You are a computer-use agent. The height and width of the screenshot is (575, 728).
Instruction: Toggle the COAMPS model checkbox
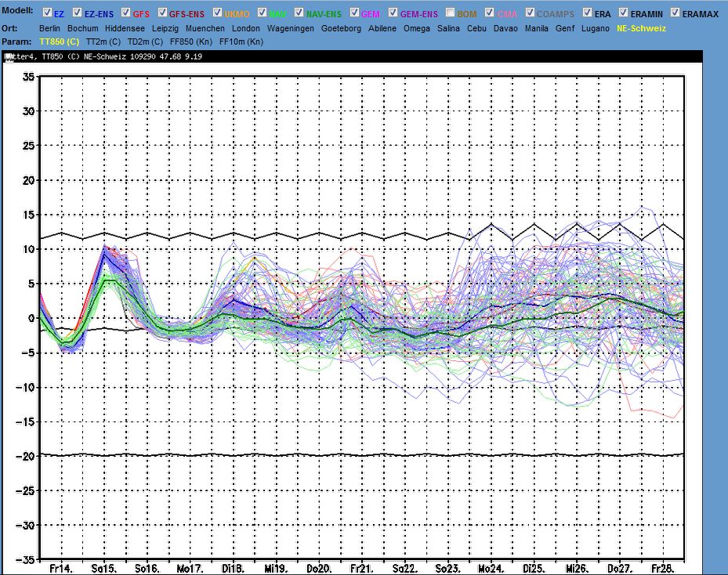[530, 13]
